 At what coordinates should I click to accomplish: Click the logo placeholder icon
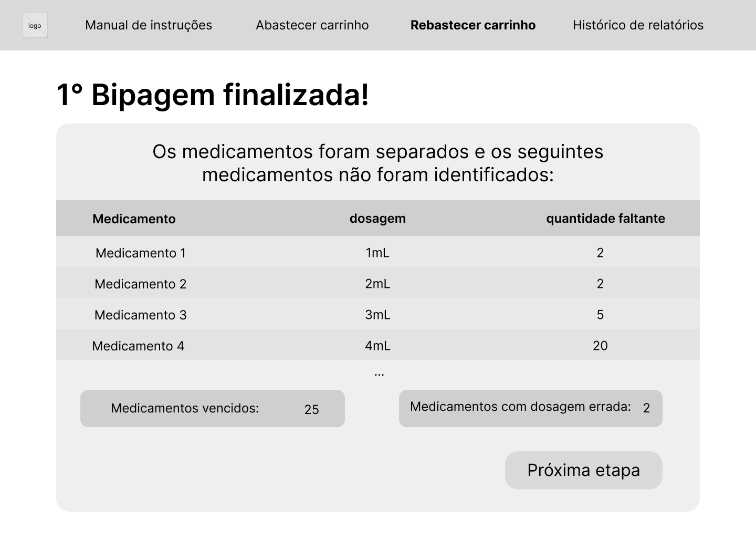point(35,25)
